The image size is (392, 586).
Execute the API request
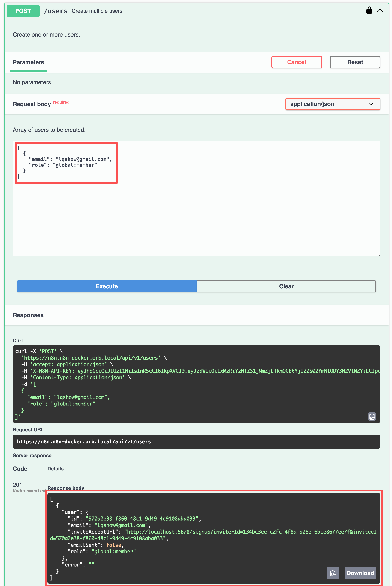pos(107,286)
